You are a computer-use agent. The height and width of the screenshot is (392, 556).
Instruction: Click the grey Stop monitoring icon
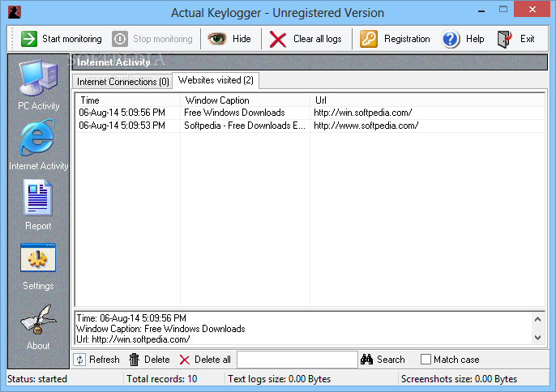[x=120, y=39]
